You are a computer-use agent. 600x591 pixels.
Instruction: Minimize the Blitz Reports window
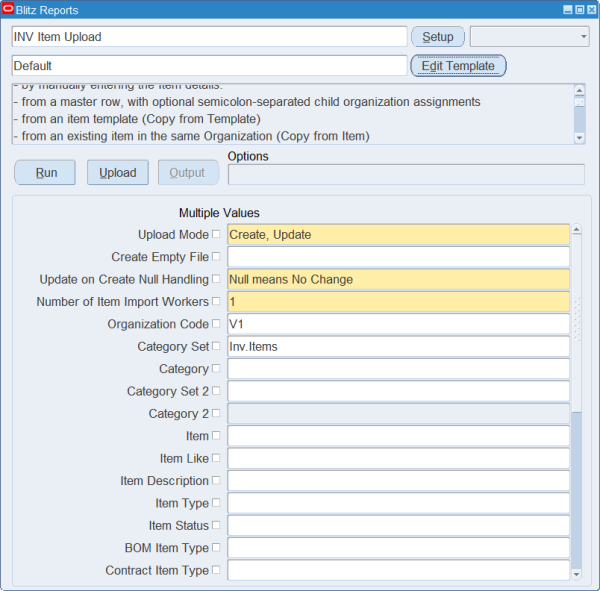tap(568, 10)
